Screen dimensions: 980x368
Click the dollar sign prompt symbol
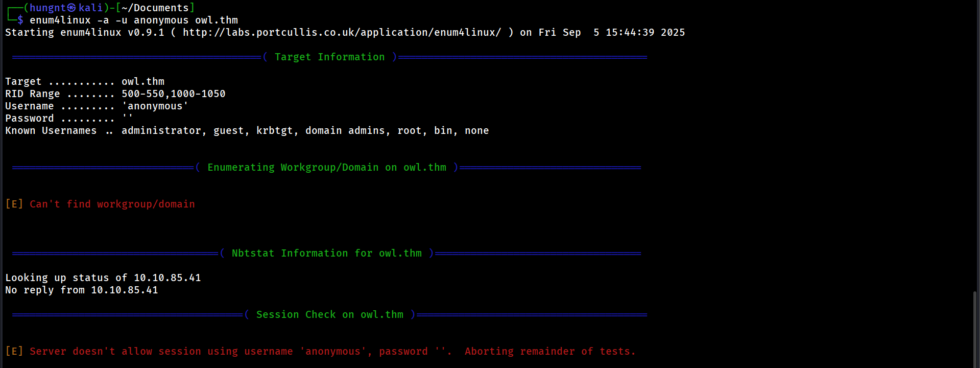pyautogui.click(x=20, y=20)
